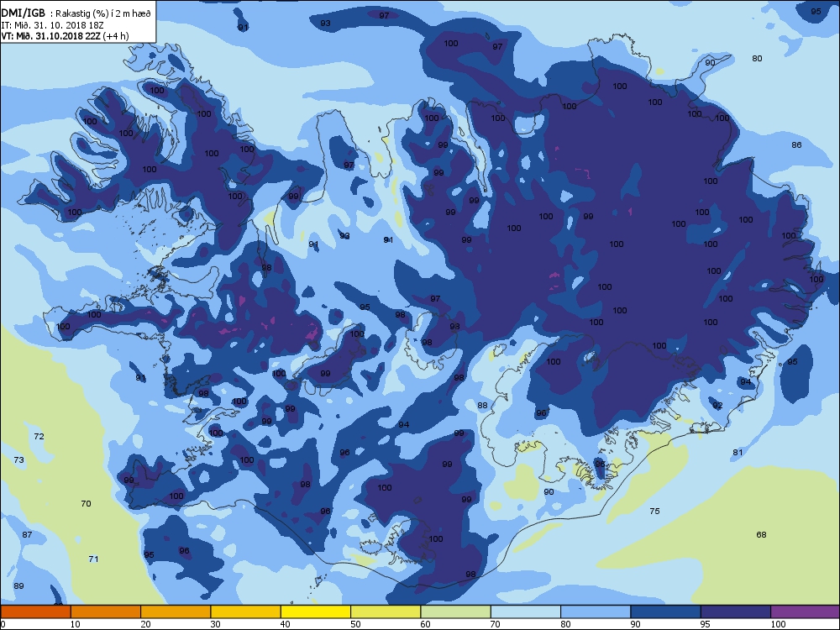Click the 95–100 navy legend swatch
Image resolution: width=840 pixels, height=630 pixels.
[x=736, y=612]
